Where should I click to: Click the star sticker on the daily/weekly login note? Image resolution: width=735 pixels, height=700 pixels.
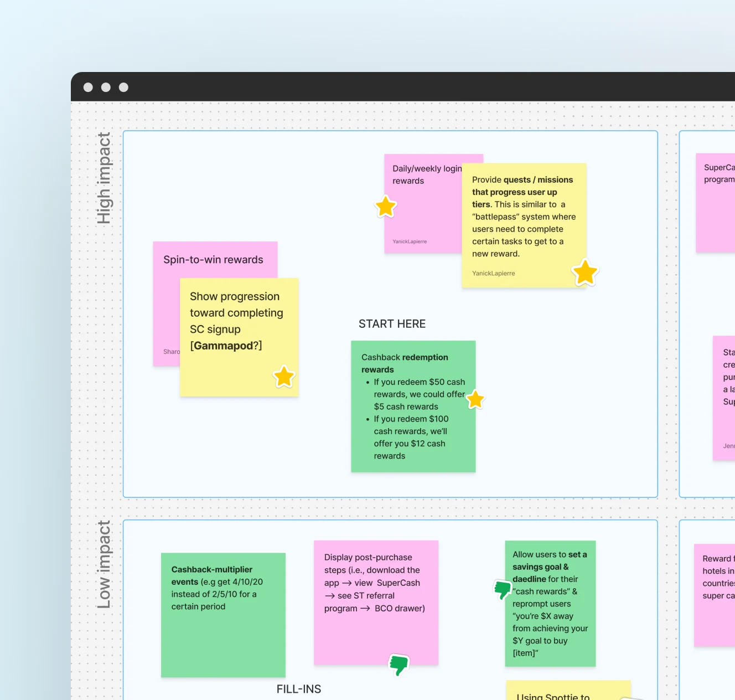(x=386, y=207)
